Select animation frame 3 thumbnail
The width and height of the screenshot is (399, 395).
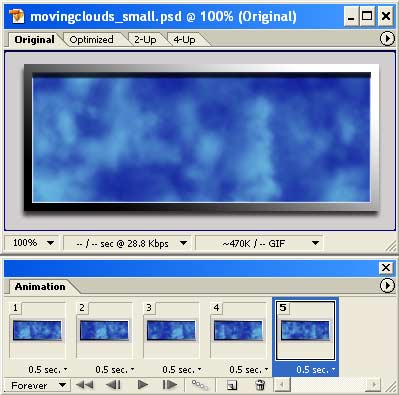(x=171, y=330)
